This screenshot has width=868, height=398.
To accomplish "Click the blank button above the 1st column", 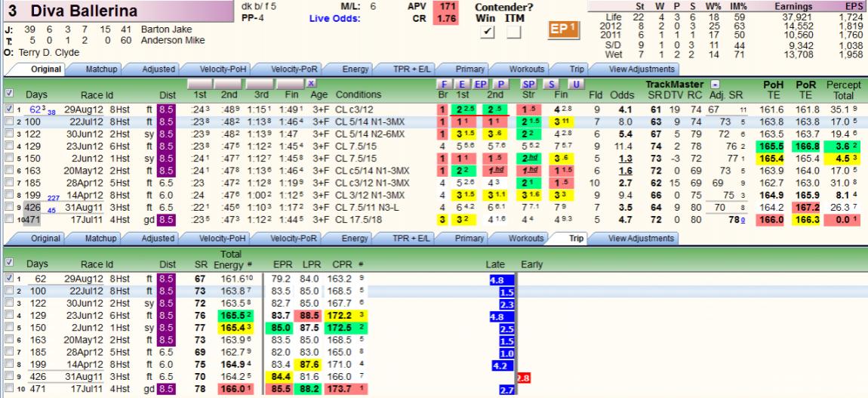I will 202,84.
